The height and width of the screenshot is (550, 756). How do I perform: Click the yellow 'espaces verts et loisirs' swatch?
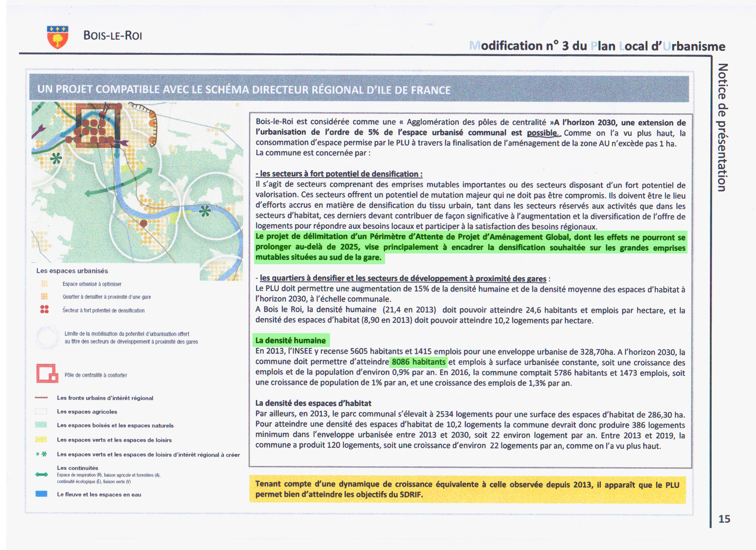[x=41, y=440]
